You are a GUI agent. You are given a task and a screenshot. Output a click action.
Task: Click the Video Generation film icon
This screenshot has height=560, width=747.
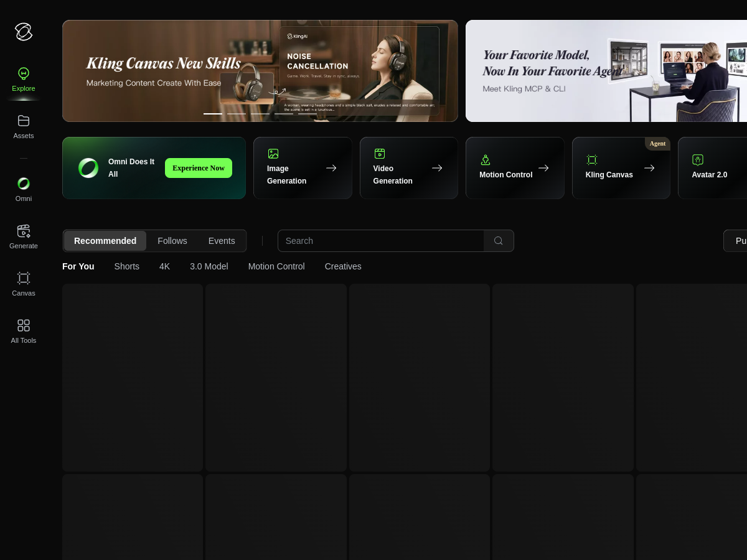[x=380, y=154]
